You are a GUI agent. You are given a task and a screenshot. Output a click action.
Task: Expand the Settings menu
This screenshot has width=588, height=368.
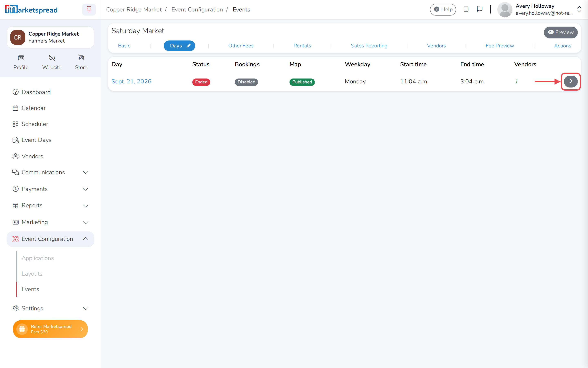click(x=51, y=308)
